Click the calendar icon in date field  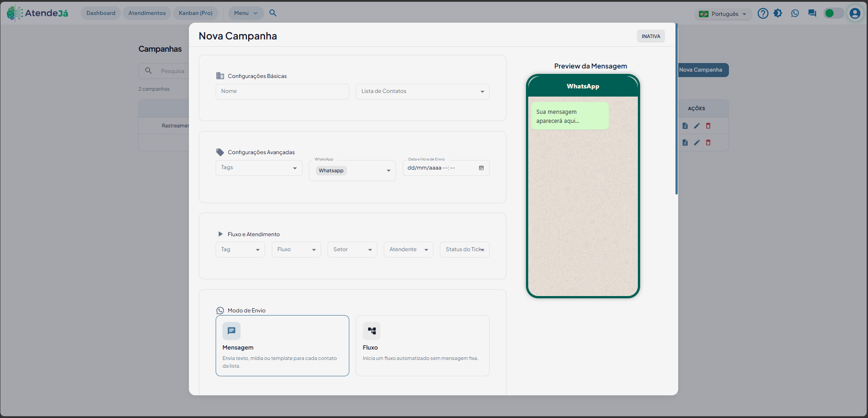[x=481, y=168]
